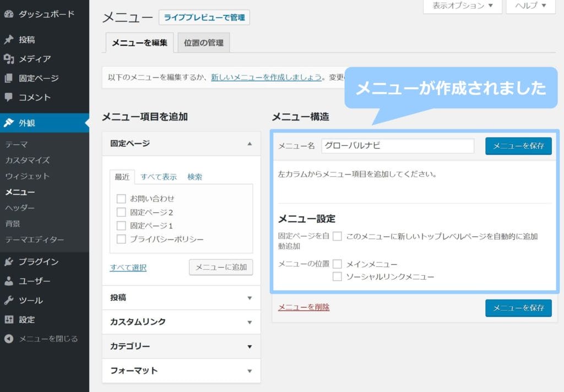This screenshot has width=564, height=392.
Task: Expand the フォーマット accordion section
Action: tap(181, 371)
